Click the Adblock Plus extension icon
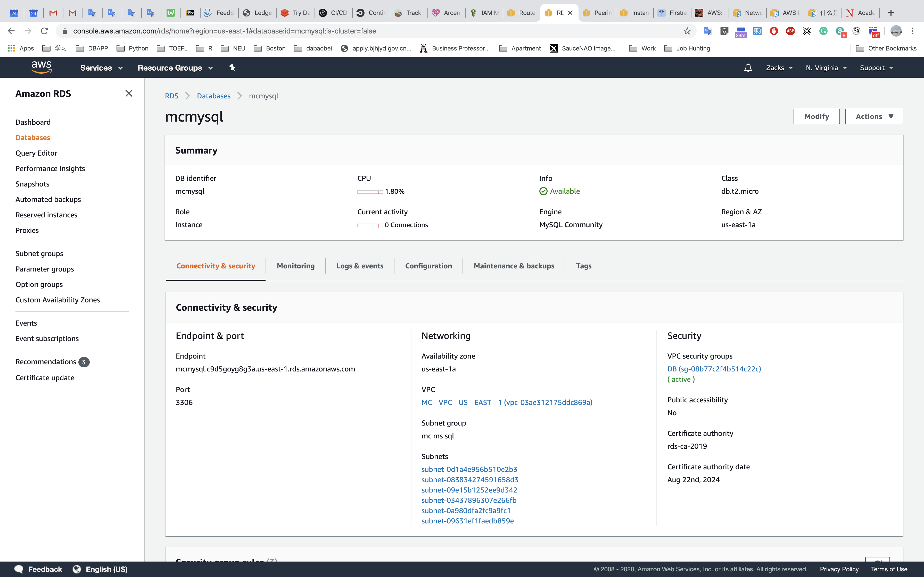 click(790, 31)
